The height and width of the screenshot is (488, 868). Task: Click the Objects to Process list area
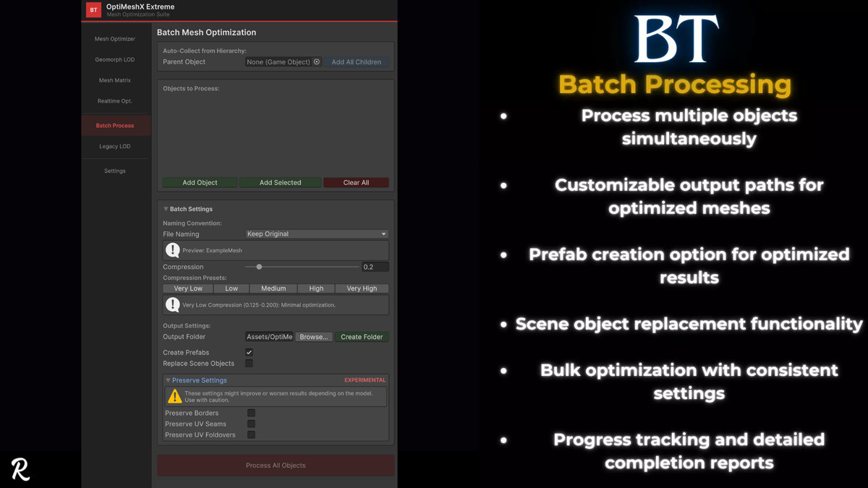coord(276,135)
